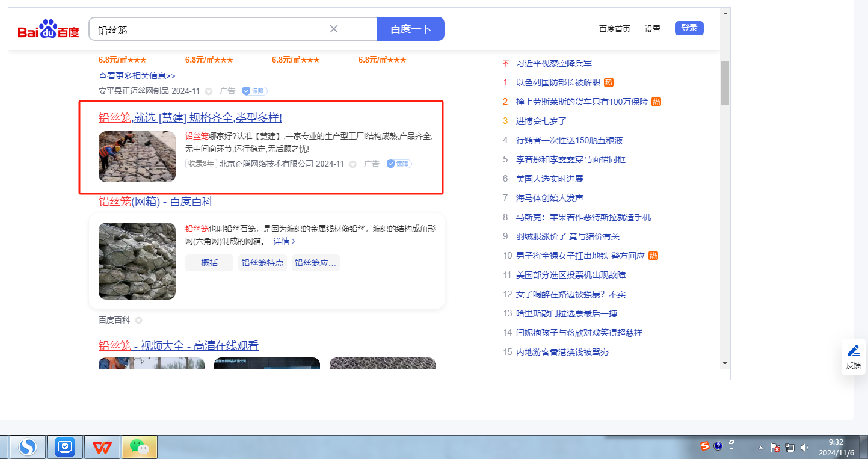
Task: Open hot search 李若彤和李雯雯穿马面裙同框
Action: pos(571,159)
